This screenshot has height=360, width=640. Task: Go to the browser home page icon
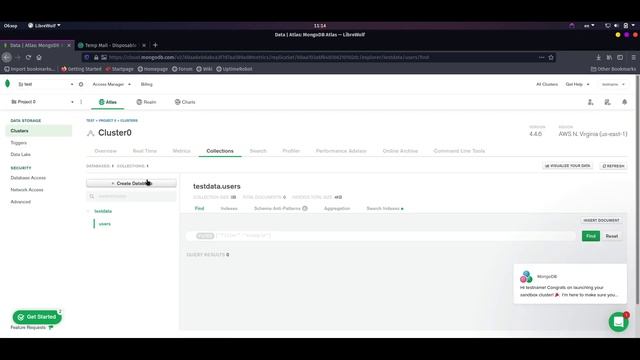point(39,58)
